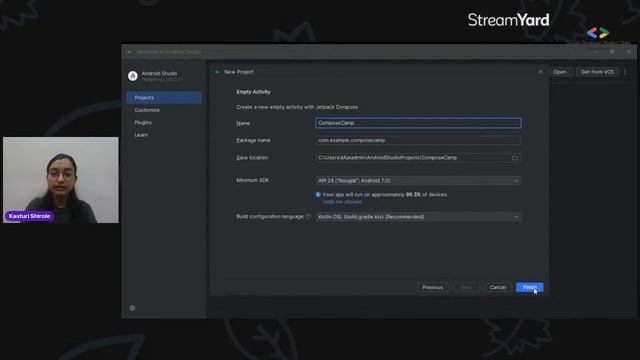Click the Finish button
The width and height of the screenshot is (640, 360).
tap(529, 287)
